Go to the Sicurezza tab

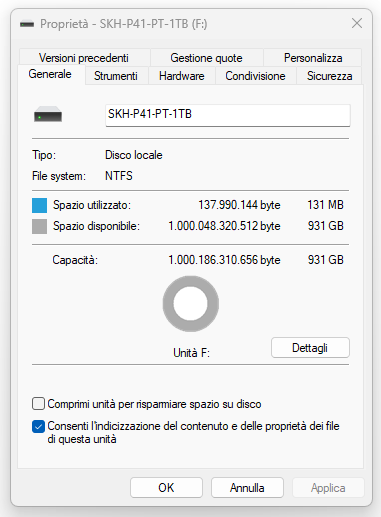(329, 76)
